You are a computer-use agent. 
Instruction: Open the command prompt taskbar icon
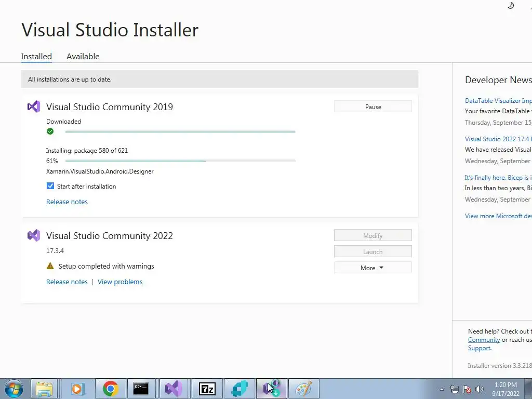(x=141, y=389)
